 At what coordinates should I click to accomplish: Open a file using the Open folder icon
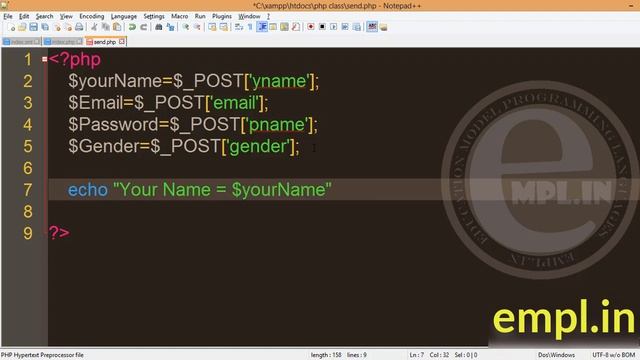22,27
